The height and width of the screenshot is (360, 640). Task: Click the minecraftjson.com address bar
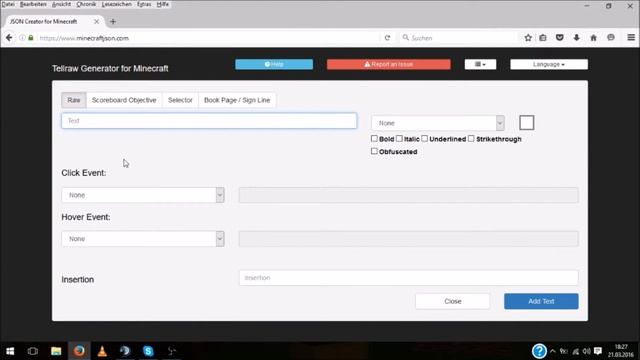[208, 38]
